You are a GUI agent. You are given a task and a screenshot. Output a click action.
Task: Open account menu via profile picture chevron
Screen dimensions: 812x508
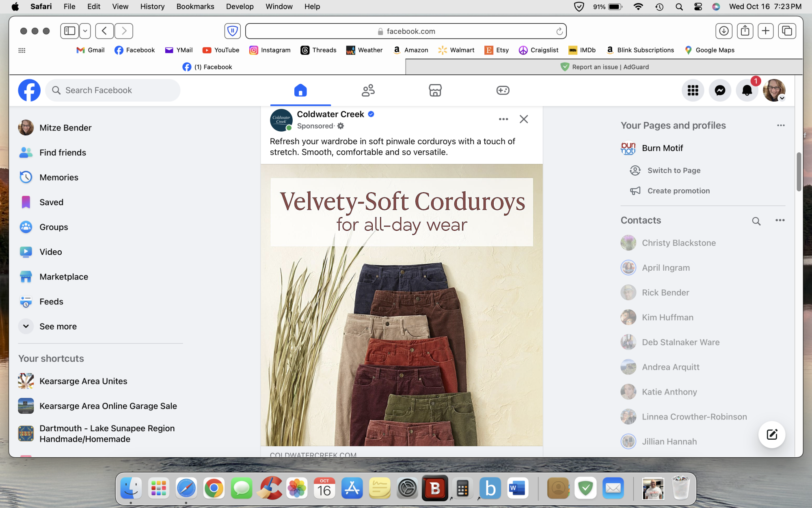pos(782,98)
